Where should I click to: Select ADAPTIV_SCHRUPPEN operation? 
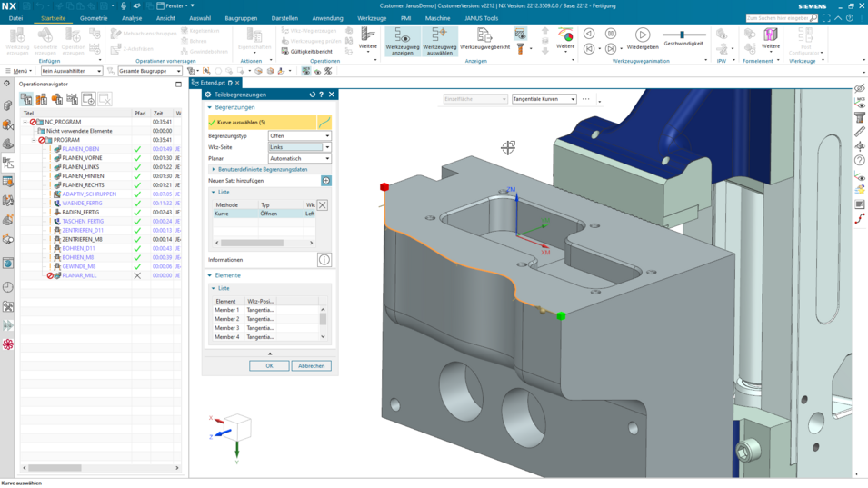[x=89, y=194]
